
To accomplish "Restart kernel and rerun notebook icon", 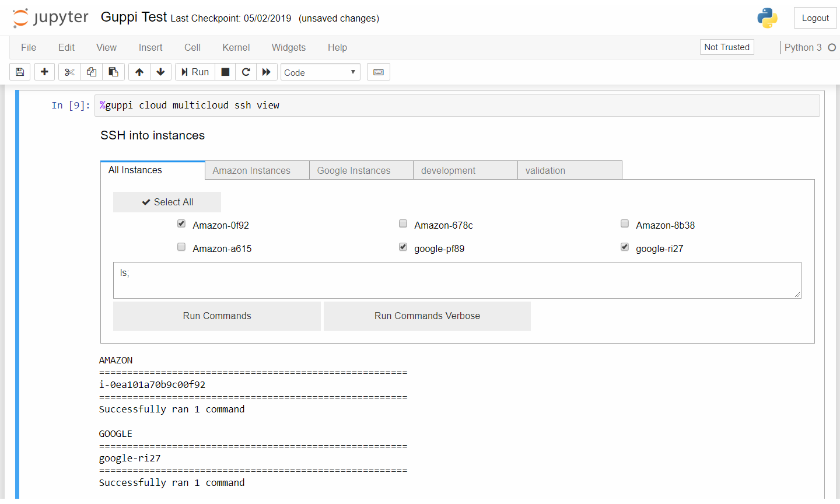I will tap(267, 72).
